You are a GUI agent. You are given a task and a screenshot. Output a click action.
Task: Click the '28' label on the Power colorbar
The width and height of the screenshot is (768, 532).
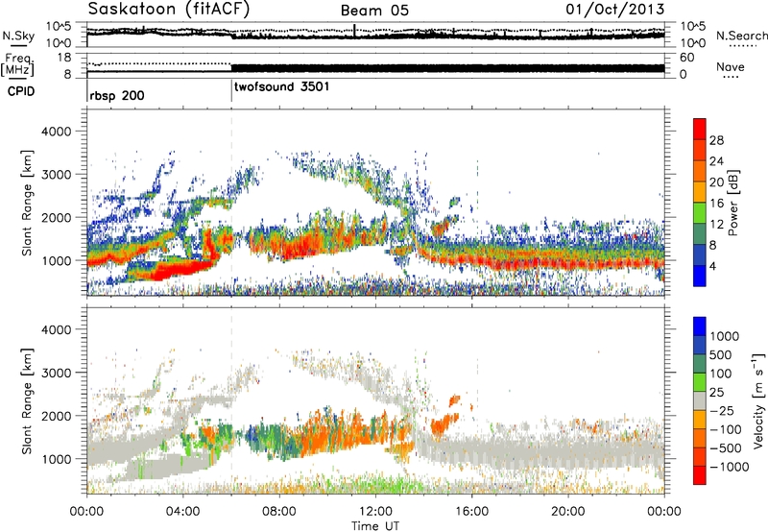point(716,140)
